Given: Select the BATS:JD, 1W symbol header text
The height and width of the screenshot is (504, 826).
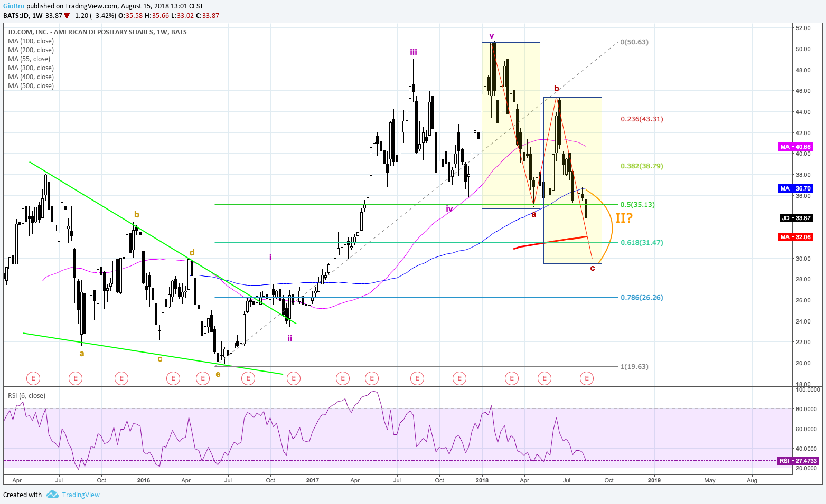Looking at the screenshot, I should [23, 15].
